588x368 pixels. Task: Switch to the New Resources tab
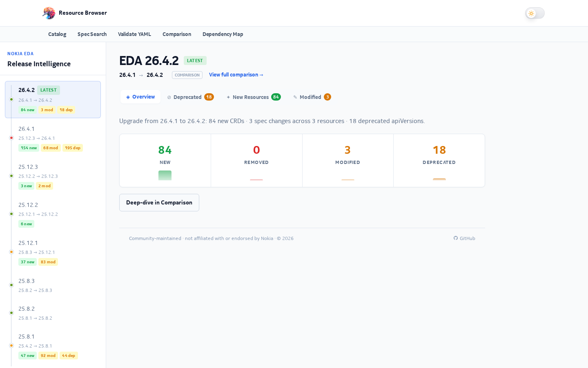tap(254, 97)
